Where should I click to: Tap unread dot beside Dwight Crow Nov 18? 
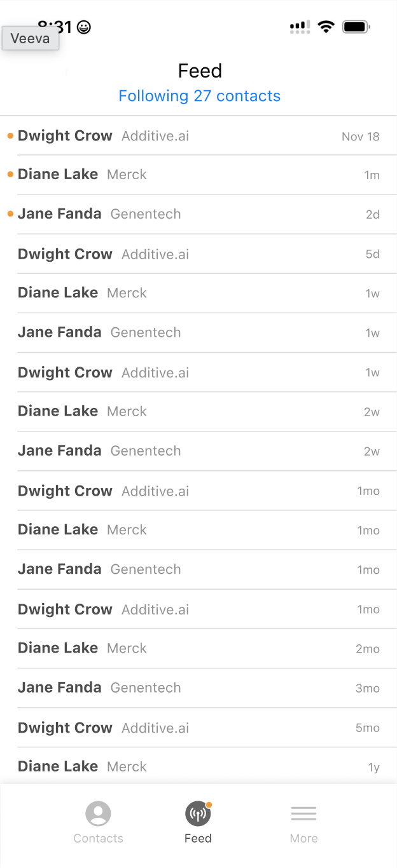[x=10, y=136]
